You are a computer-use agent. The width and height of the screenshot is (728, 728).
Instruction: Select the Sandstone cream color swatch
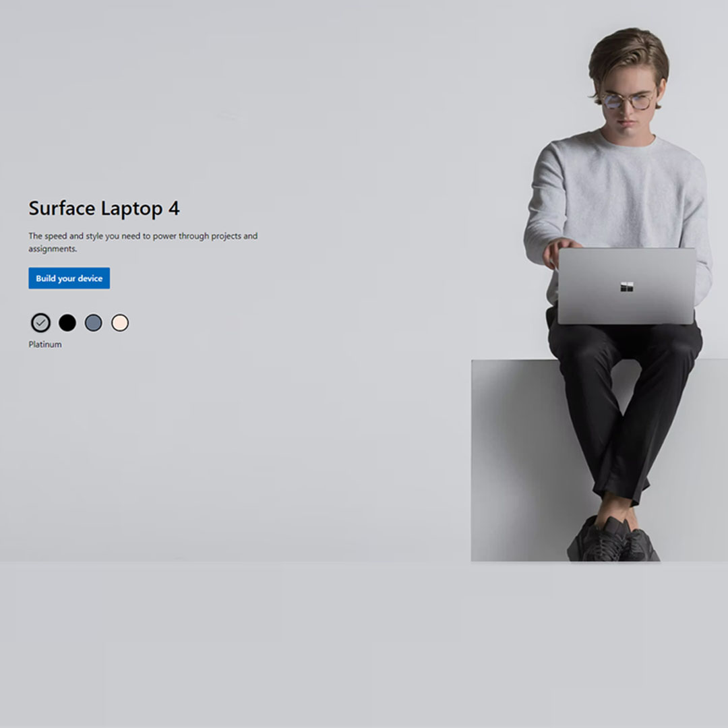click(x=120, y=323)
